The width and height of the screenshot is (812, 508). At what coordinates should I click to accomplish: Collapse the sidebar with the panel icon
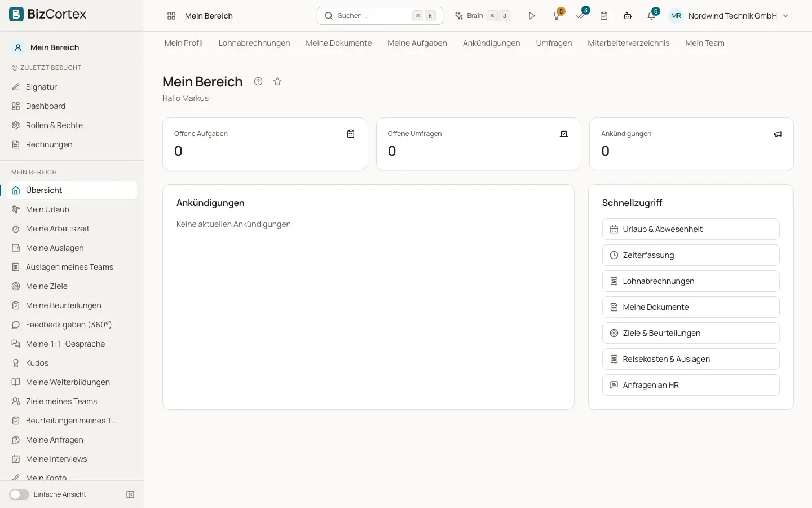(130, 494)
